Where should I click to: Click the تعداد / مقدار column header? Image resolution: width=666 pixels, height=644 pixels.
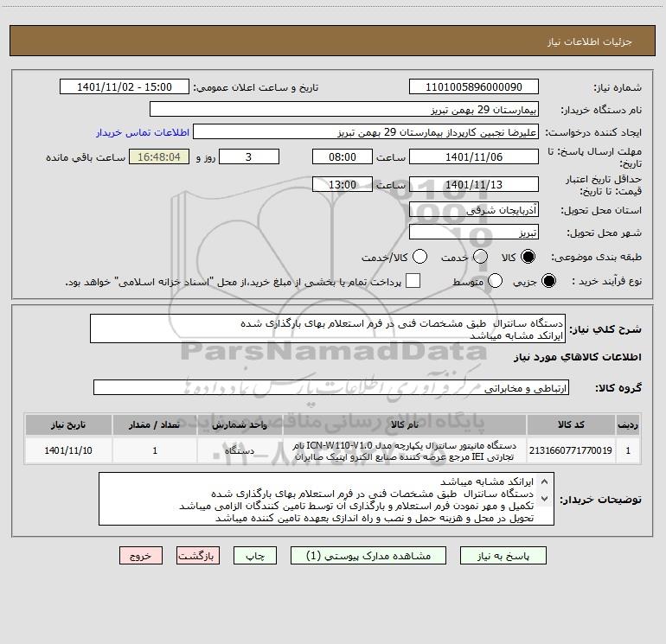155,424
